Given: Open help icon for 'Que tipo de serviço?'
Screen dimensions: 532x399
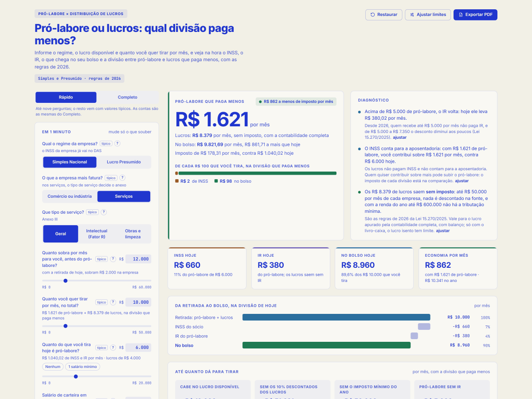Looking at the screenshot, I should click(104, 212).
